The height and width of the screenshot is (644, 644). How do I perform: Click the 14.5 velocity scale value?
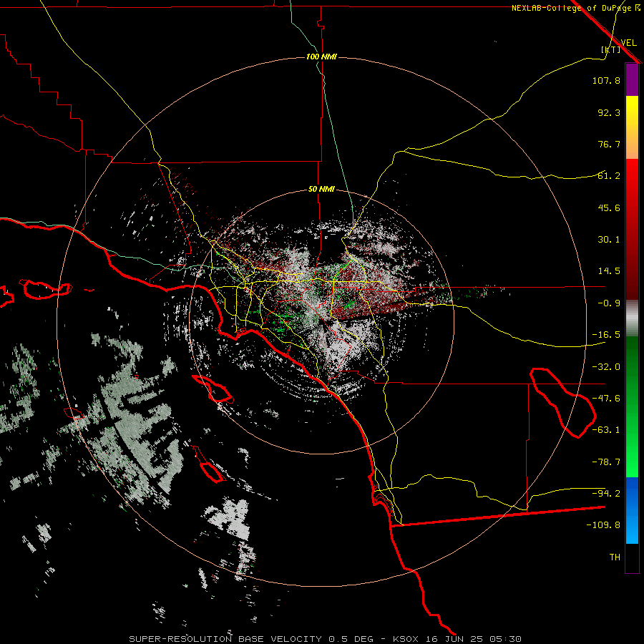(609, 271)
